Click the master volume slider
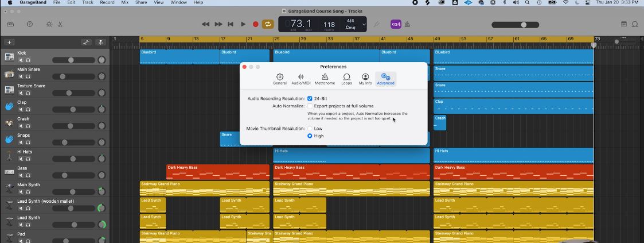644x243 pixels. 516,25
